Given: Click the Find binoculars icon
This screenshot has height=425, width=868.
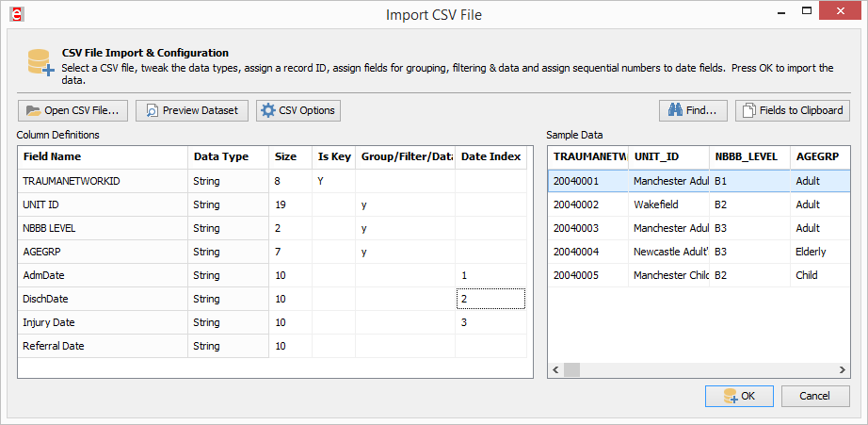Looking at the screenshot, I should point(674,110).
